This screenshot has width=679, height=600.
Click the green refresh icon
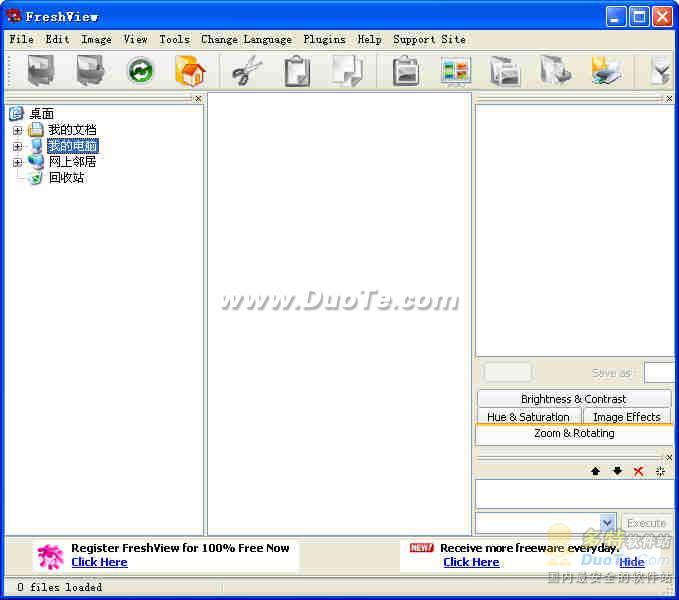pos(140,71)
